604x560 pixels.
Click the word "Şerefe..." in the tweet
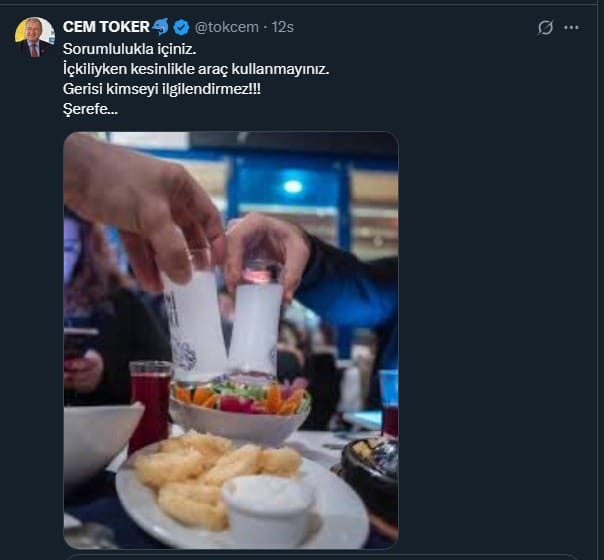pos(91,109)
